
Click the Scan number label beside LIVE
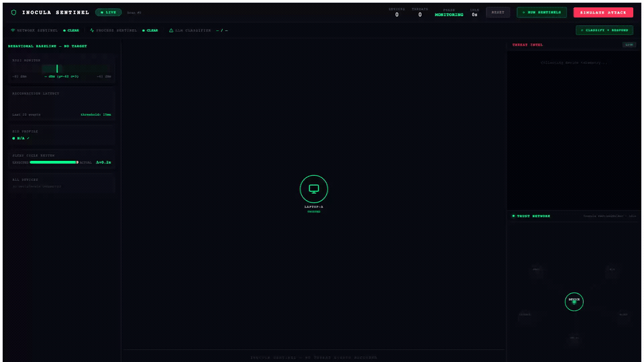pos(134,13)
